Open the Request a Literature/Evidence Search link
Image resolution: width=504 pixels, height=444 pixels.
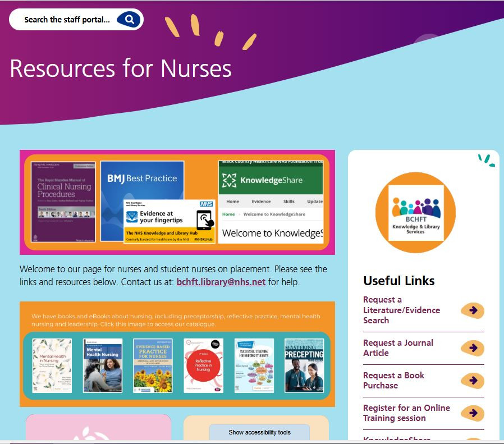(401, 310)
